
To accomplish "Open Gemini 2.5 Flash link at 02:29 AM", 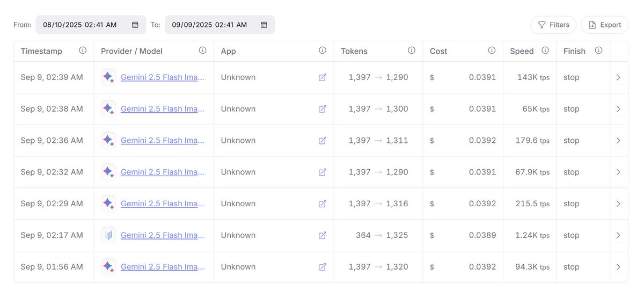I will coord(163,204).
